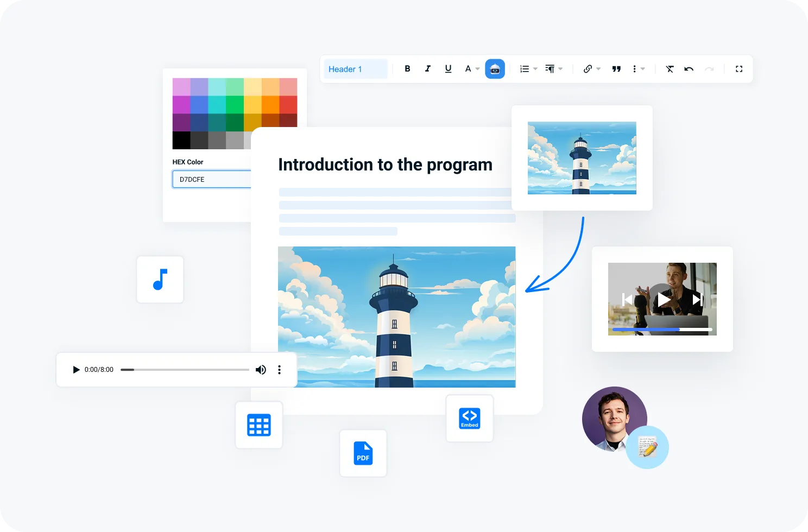This screenshot has height=532, width=808.
Task: Insert a block quote
Action: (616, 69)
